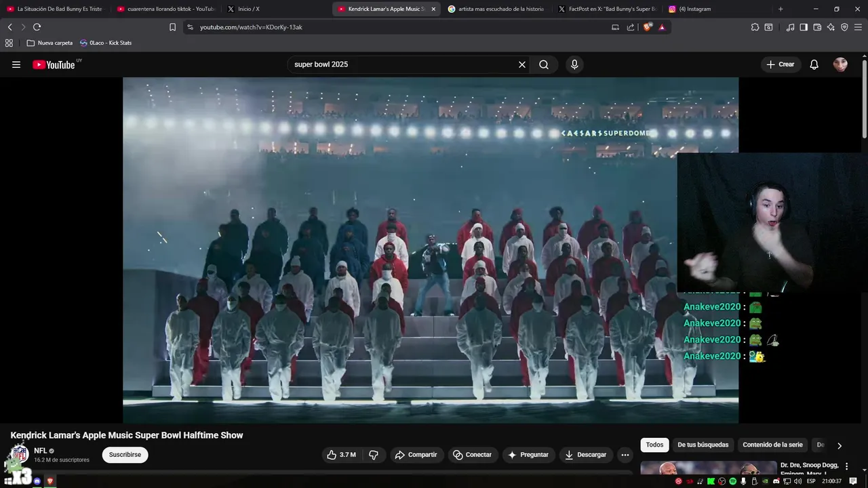Open the three-dot more actions menu
Image resolution: width=868 pixels, height=488 pixels.
[625, 455]
